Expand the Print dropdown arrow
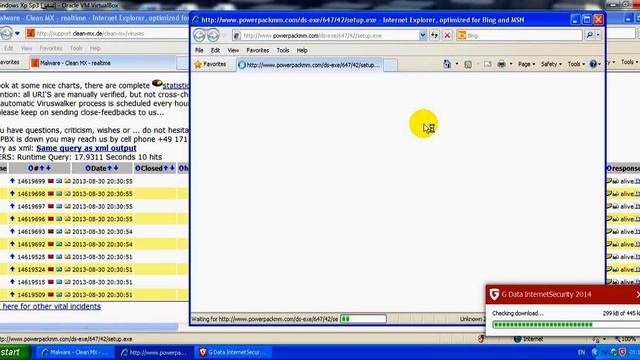The height and width of the screenshot is (360, 640). pyautogui.click(x=511, y=64)
